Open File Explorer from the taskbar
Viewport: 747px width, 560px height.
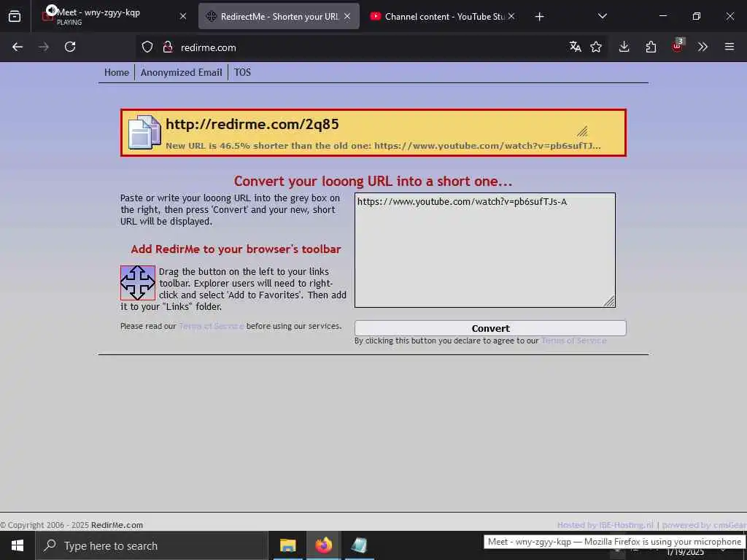click(287, 545)
